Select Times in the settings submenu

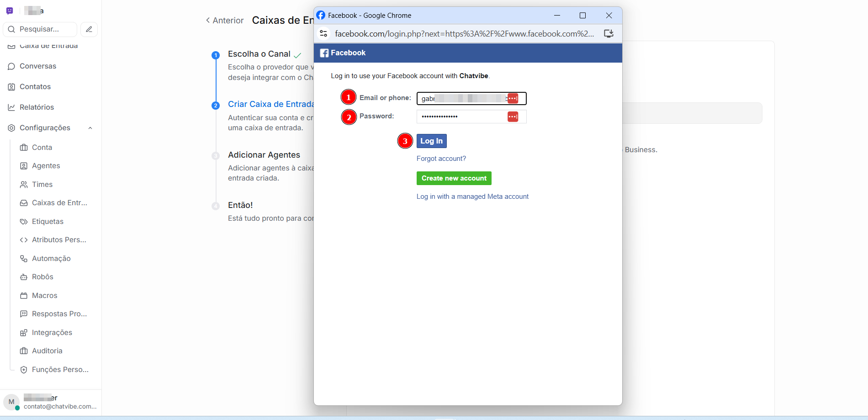pyautogui.click(x=42, y=185)
